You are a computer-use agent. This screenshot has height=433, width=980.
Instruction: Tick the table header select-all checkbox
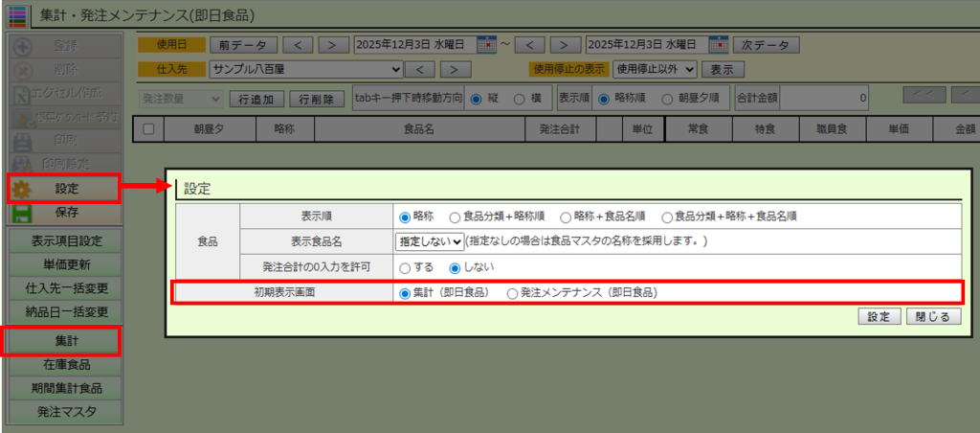pyautogui.click(x=148, y=129)
